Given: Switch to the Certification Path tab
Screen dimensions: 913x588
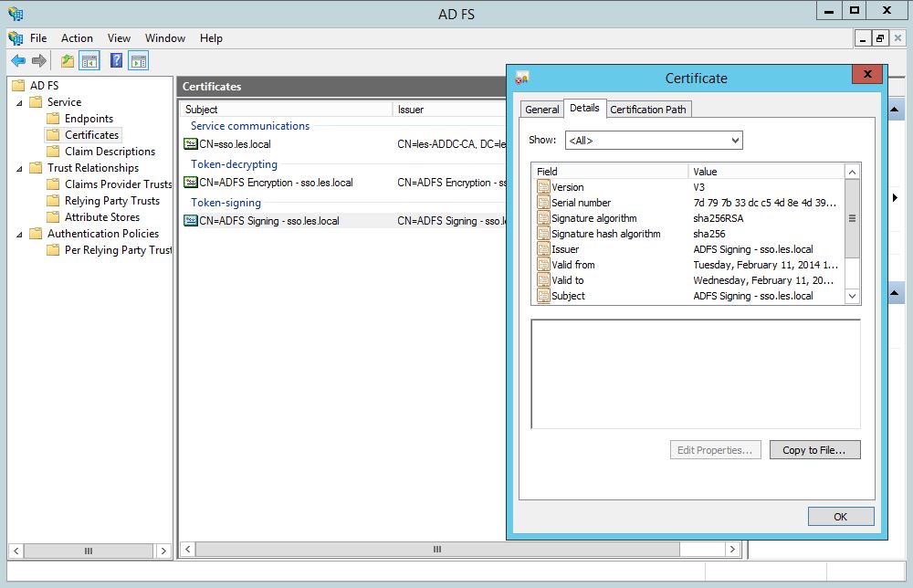Looking at the screenshot, I should pos(648,110).
